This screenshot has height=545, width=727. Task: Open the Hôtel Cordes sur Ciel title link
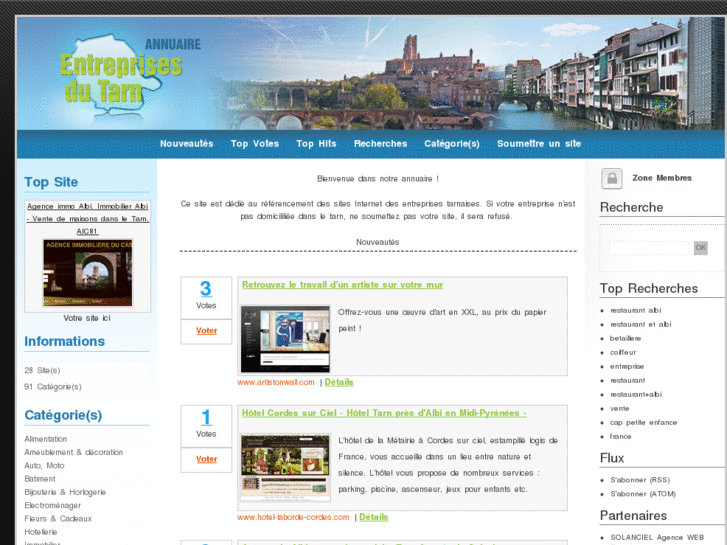(384, 413)
